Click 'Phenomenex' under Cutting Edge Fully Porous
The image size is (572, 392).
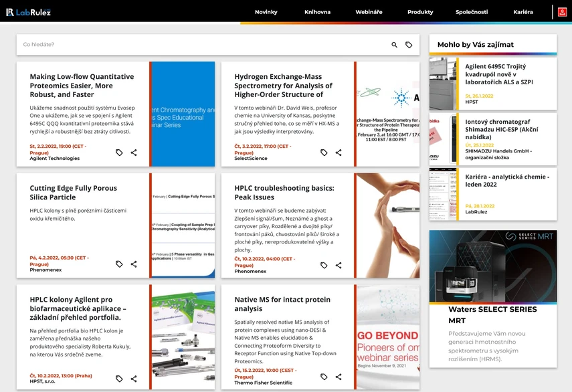pos(45,270)
